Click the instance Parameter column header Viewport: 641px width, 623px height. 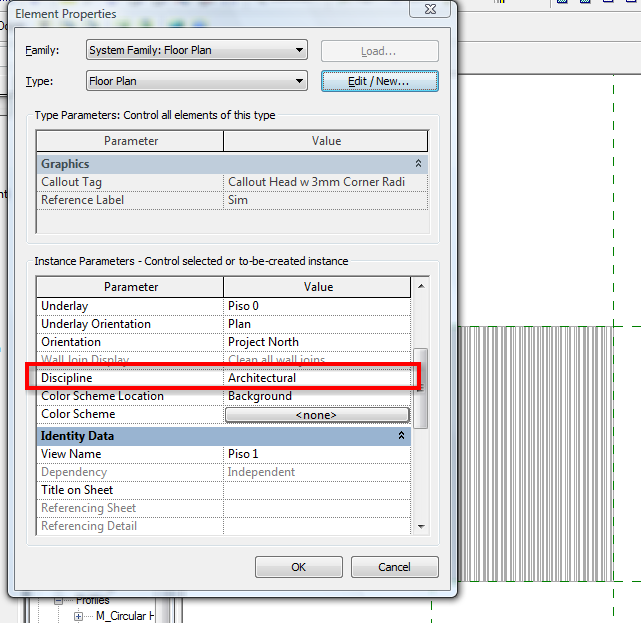tap(130, 287)
